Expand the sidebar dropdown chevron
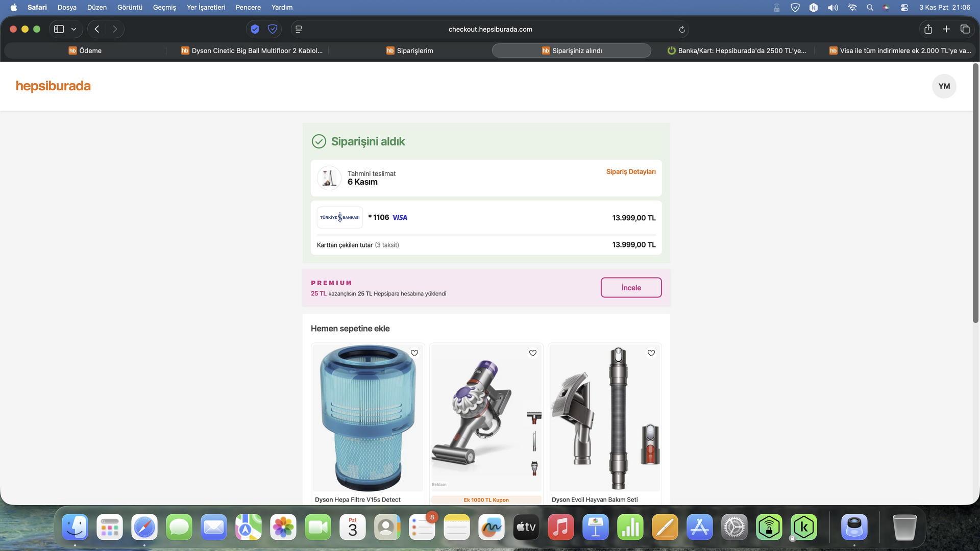The height and width of the screenshot is (551, 980). point(74,29)
